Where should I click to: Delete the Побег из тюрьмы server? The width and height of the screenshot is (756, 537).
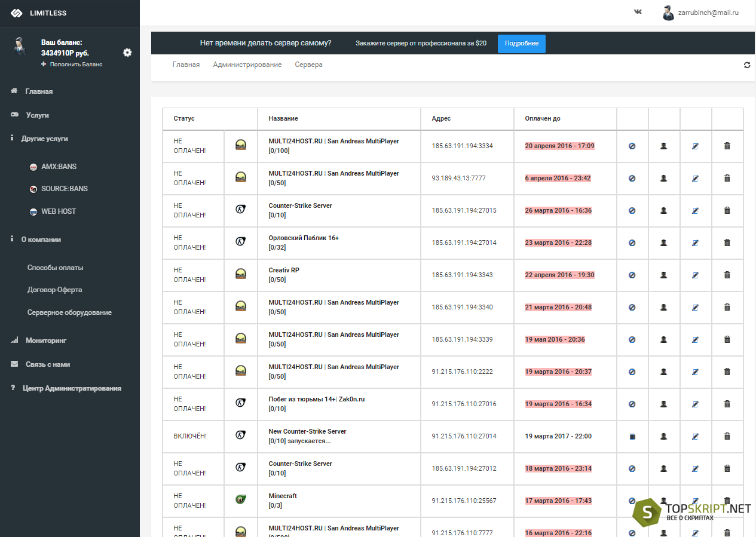(727, 404)
